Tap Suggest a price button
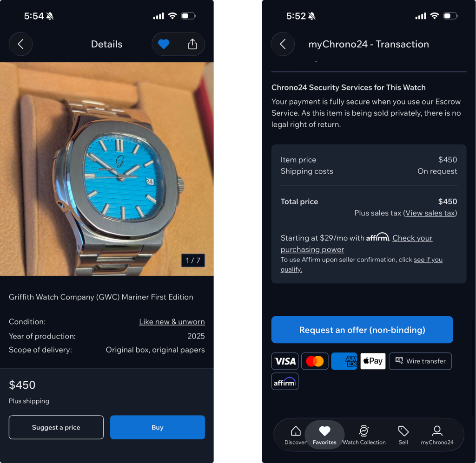 tap(56, 427)
